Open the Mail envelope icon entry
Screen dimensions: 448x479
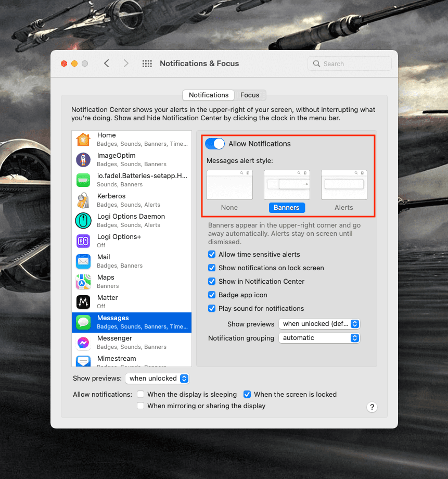[x=83, y=261]
